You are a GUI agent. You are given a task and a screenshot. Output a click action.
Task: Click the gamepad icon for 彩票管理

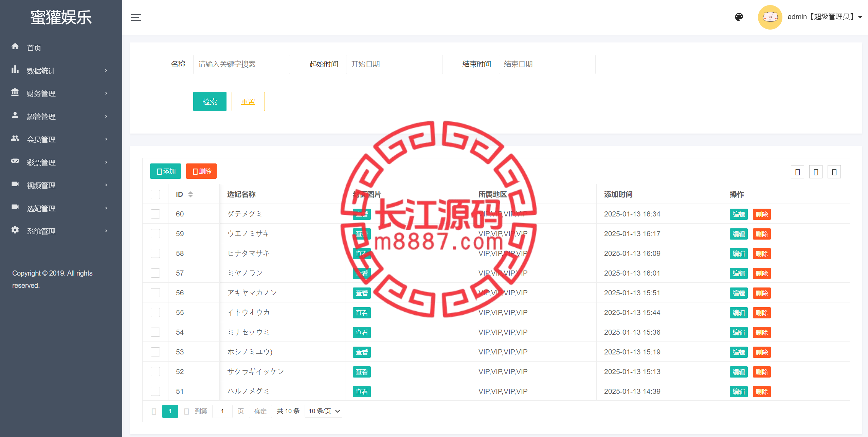[15, 161]
